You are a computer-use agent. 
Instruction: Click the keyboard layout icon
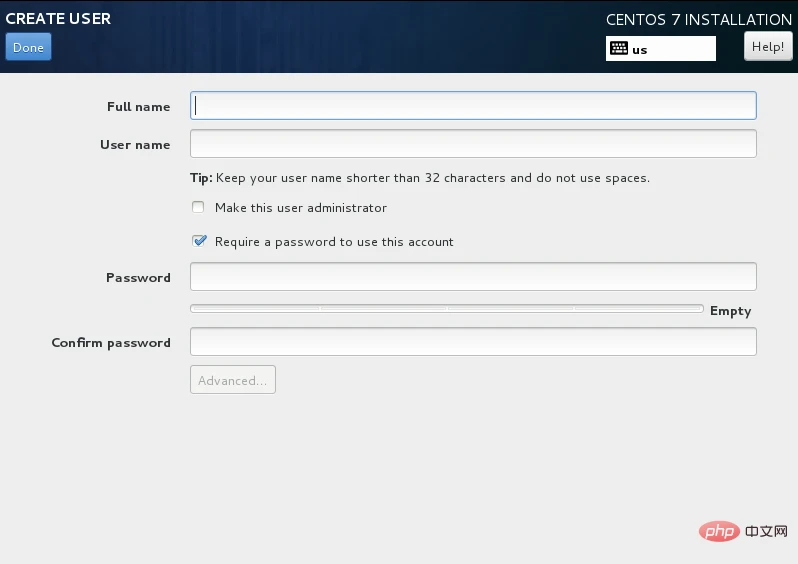coord(619,48)
